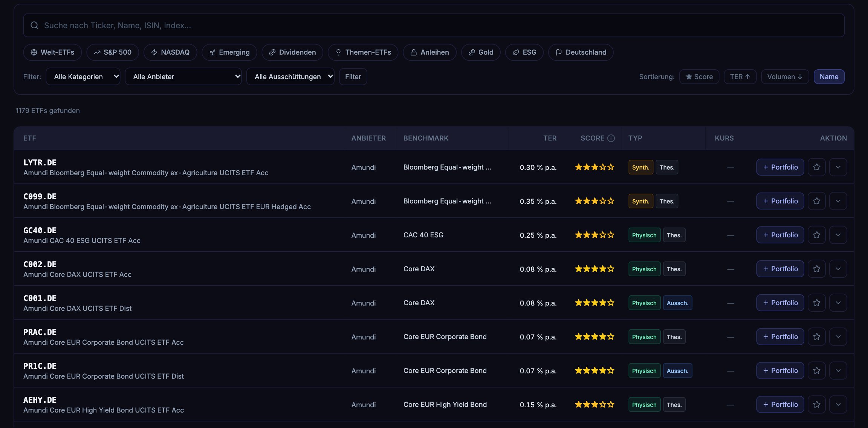Viewport: 868px width, 428px height.
Task: Select the Welt-ETFs quick filter chip
Action: point(52,52)
